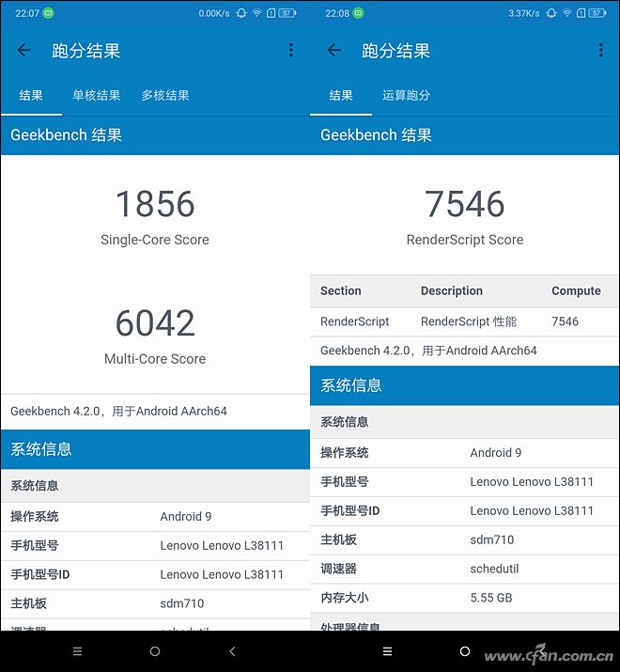Tap the 0.00K/s network speed indicator

point(214,13)
